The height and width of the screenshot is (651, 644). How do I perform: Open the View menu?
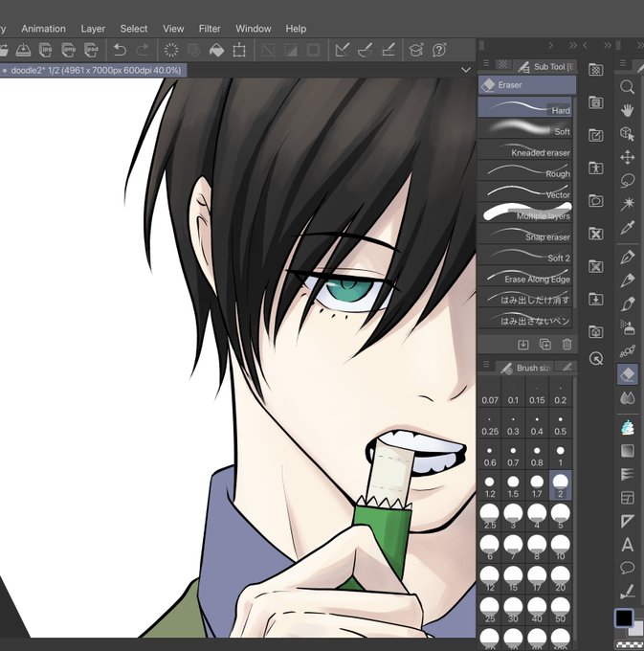pyautogui.click(x=173, y=29)
